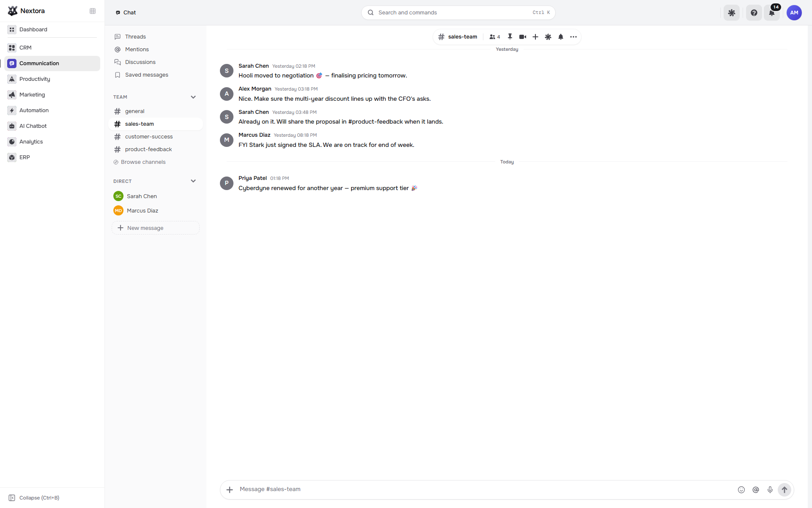Viewport: 812px width, 508px height.
Task: Open the emoji picker in message box
Action: tap(741, 490)
